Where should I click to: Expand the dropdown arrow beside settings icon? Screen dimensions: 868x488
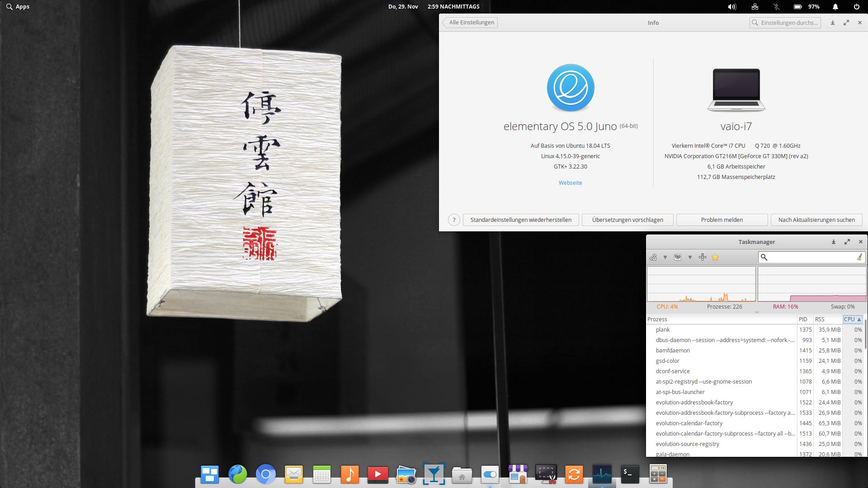[x=690, y=257]
